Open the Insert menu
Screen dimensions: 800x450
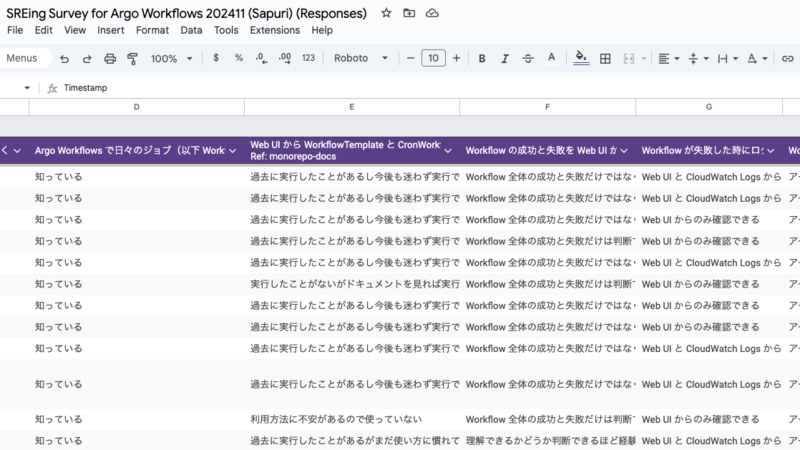coord(111,30)
